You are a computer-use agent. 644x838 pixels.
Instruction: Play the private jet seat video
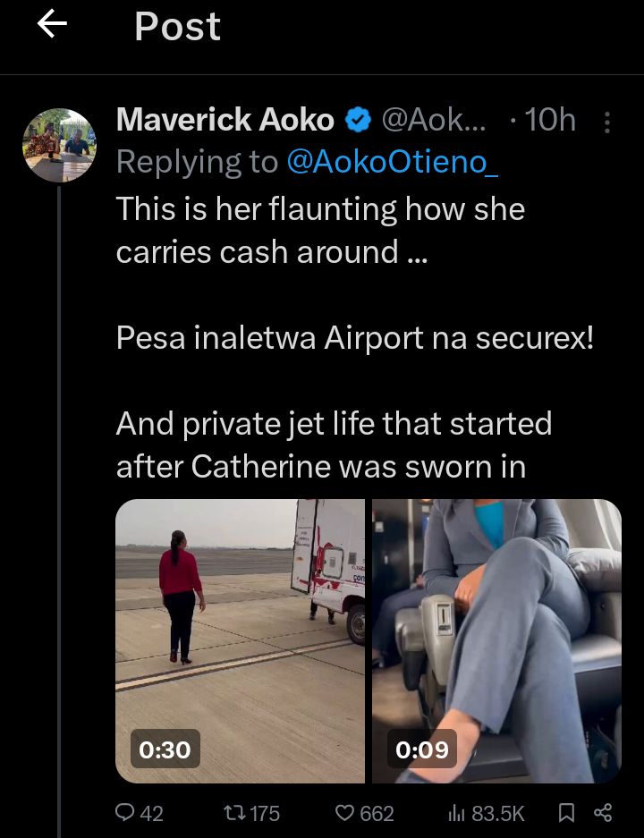[496, 626]
